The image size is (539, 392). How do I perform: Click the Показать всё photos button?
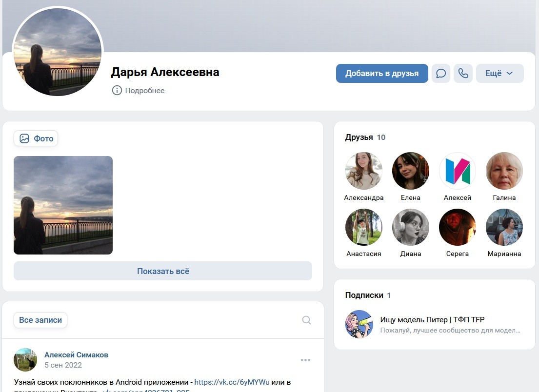163,271
